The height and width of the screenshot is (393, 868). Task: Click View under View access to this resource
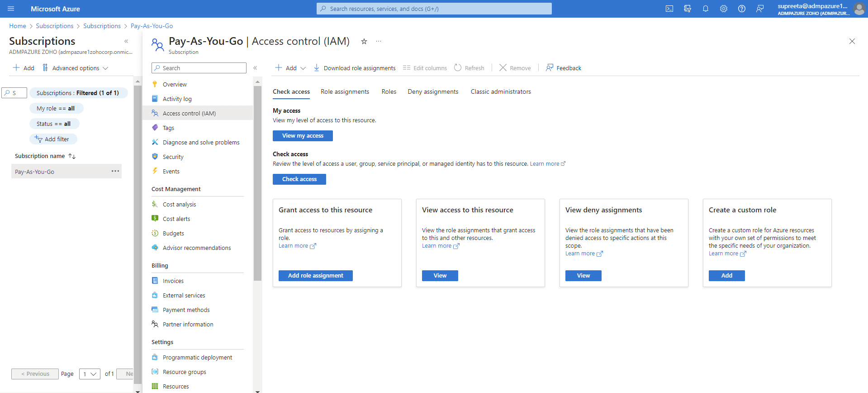[x=440, y=276]
